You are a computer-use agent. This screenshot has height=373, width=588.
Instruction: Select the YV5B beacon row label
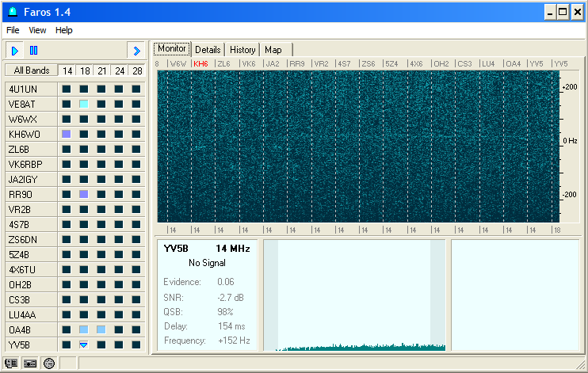coord(32,344)
